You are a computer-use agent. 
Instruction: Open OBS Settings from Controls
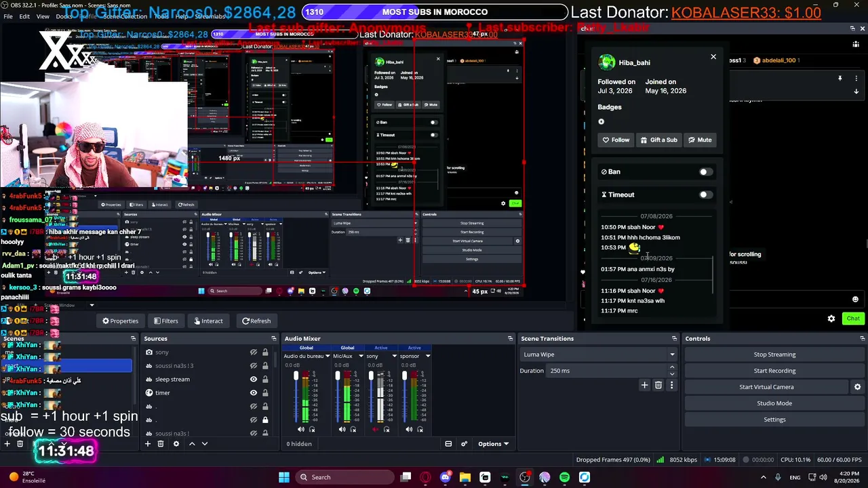tap(774, 420)
